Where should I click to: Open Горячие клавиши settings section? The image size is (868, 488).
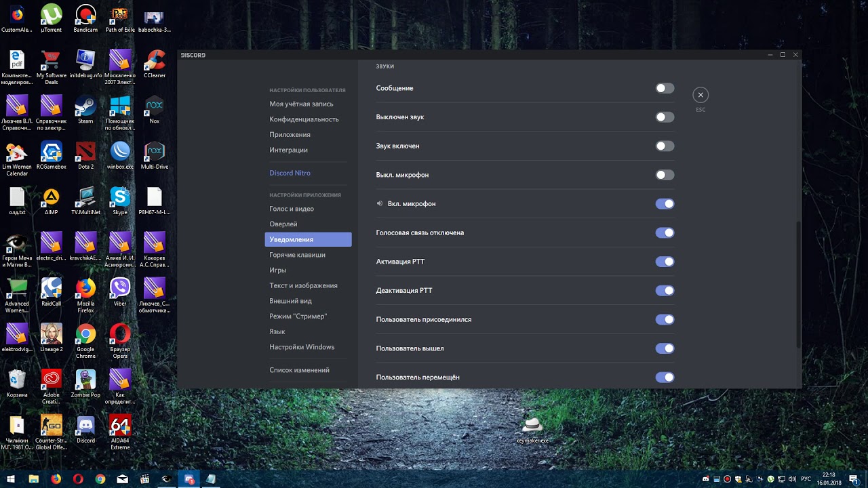click(x=308, y=255)
